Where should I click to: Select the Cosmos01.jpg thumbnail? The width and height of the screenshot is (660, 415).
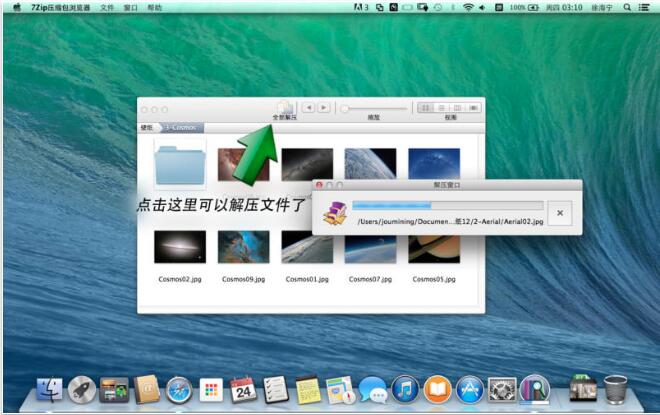[307, 247]
